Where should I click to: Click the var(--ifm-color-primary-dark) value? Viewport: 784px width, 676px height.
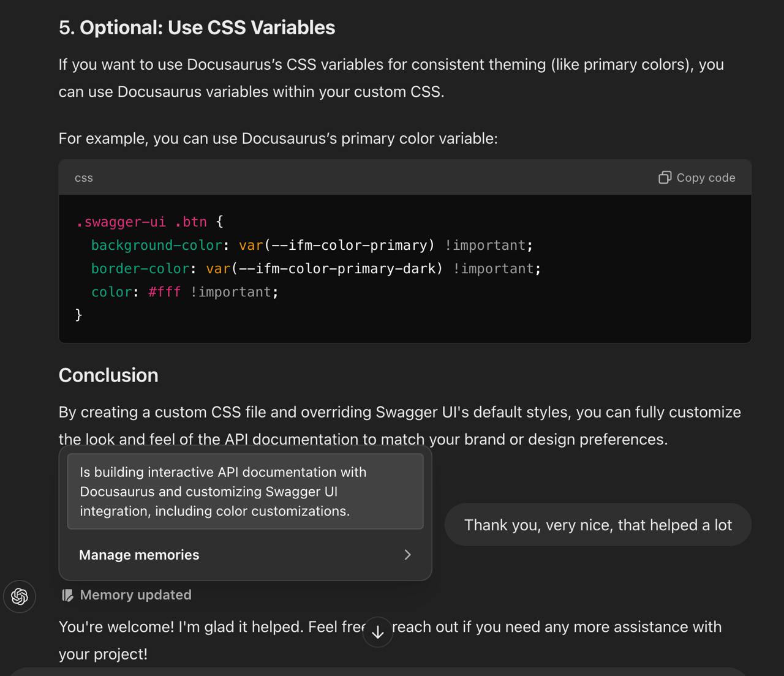point(324,269)
